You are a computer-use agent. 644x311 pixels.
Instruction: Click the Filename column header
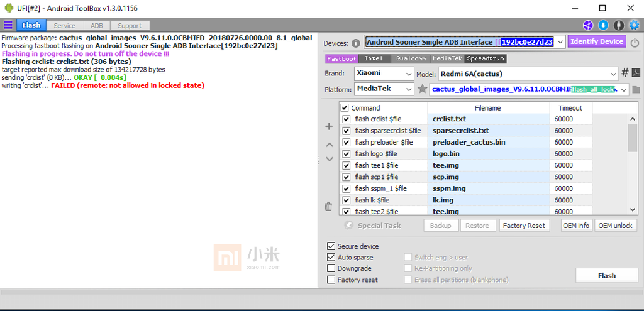pyautogui.click(x=488, y=108)
